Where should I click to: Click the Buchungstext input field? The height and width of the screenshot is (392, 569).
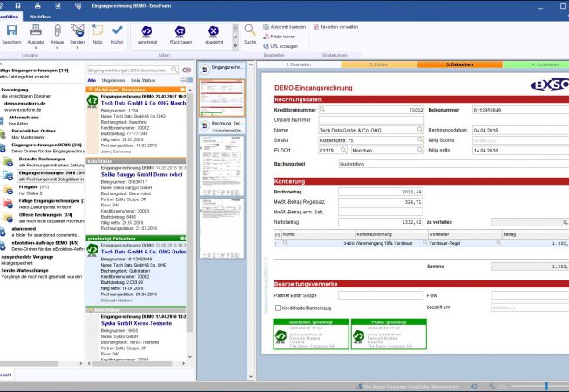click(x=454, y=164)
